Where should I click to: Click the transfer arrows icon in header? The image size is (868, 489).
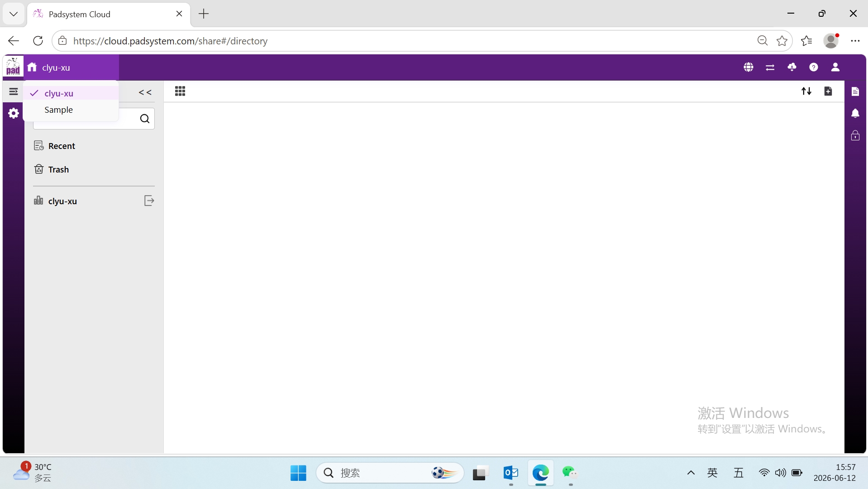click(x=770, y=67)
